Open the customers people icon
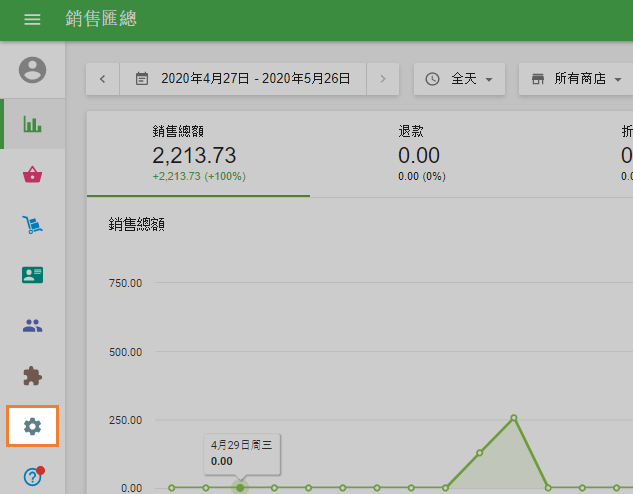The width and height of the screenshot is (633, 494). coord(33,325)
